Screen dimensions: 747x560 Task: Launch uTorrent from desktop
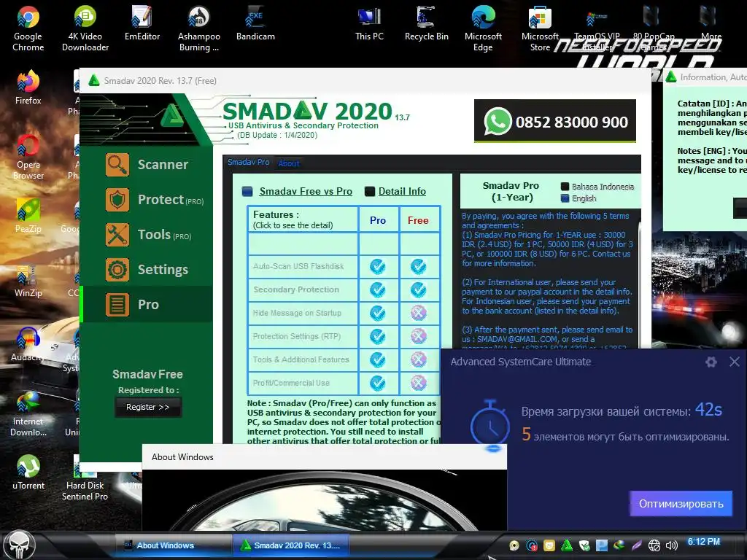tap(28, 472)
